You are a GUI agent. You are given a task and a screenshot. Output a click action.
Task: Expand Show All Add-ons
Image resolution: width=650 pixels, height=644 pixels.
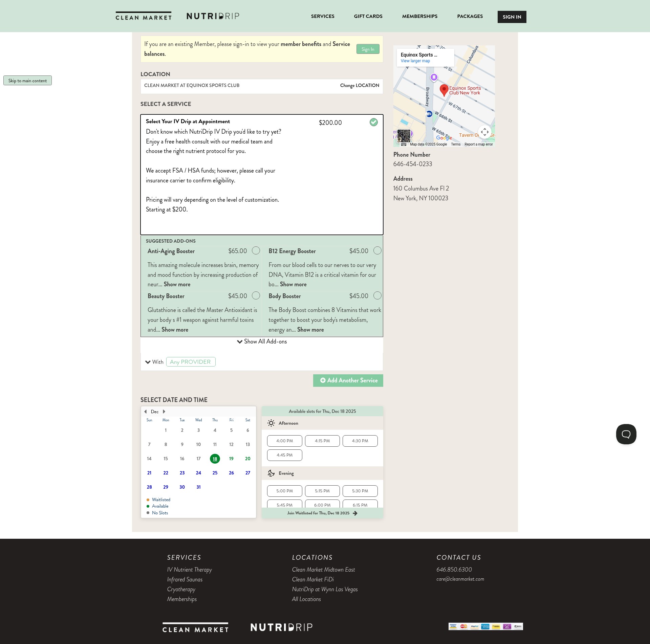pos(262,342)
